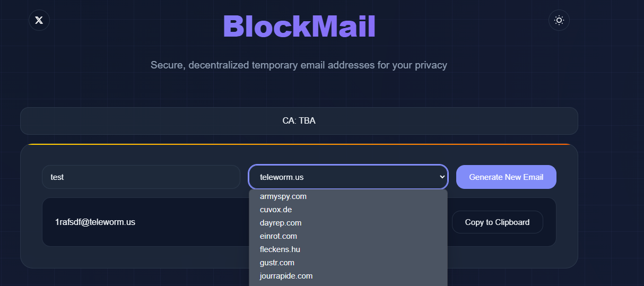
Task: Select einrot.com from the domain list
Action: coord(279,236)
